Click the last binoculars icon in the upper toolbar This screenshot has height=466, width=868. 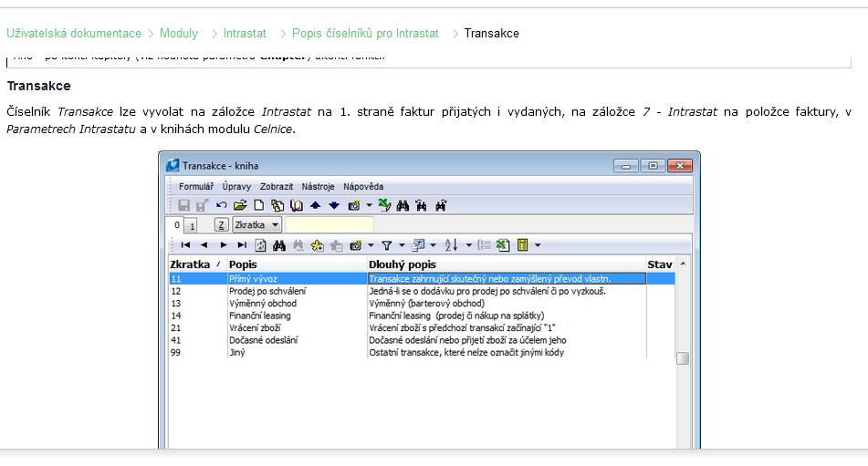tap(441, 205)
